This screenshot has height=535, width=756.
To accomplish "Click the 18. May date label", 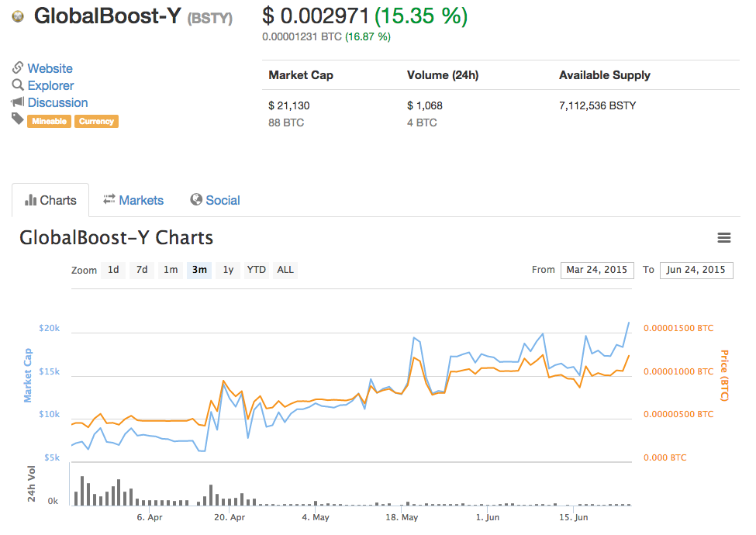I will [x=402, y=517].
